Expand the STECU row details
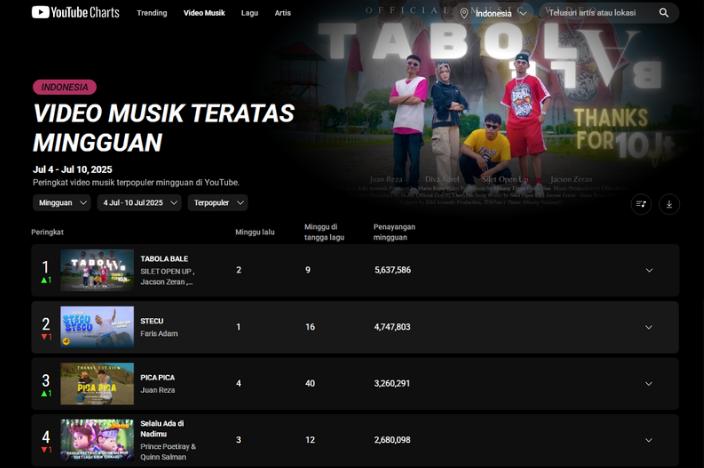 (x=649, y=327)
